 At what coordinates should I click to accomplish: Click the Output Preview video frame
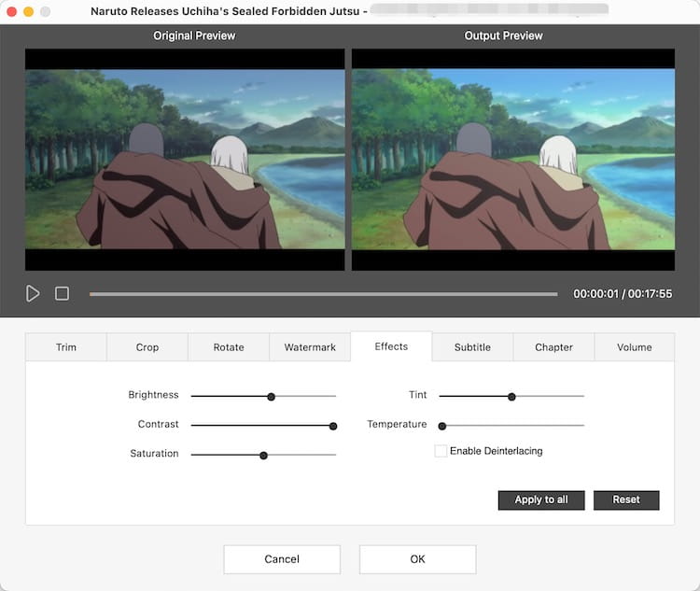[x=513, y=160]
